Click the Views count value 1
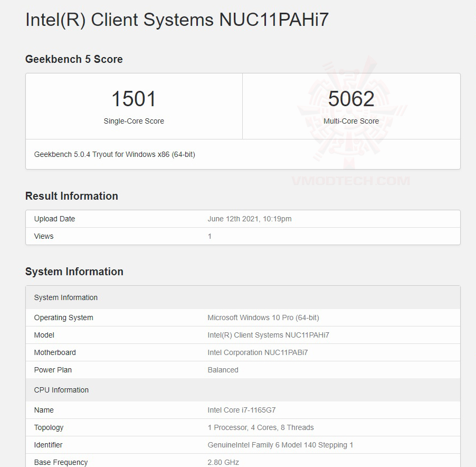 pyautogui.click(x=210, y=236)
